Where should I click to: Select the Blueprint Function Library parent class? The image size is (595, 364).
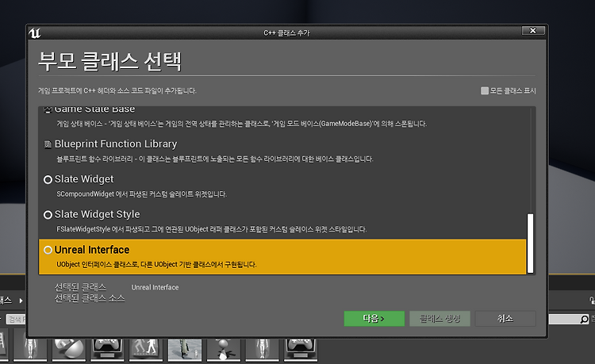point(282,151)
